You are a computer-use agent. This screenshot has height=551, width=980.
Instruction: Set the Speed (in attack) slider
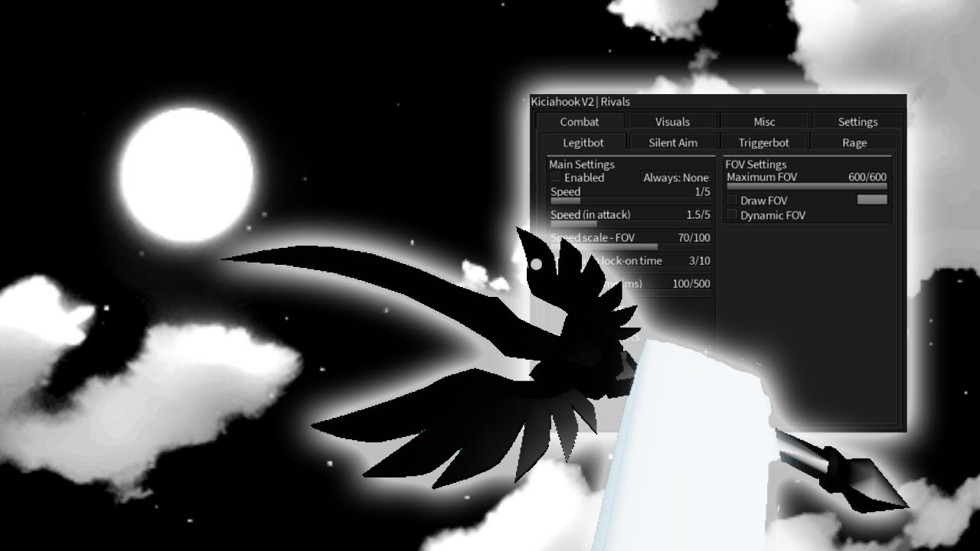pos(631,223)
